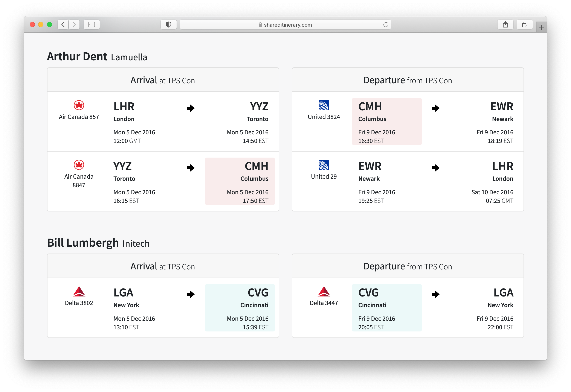Click the shareditinerary.com address bar
Screen dimensions: 571x392
(x=285, y=25)
